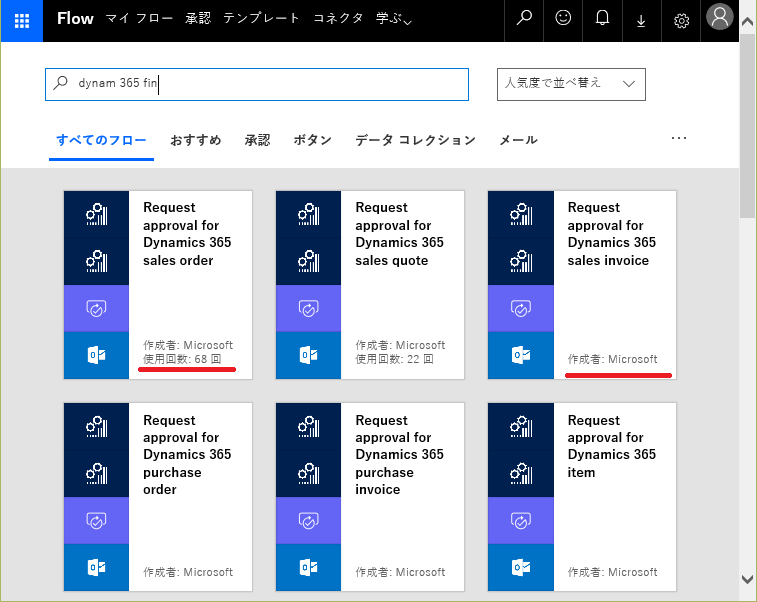Click the top Dynamics 365 icon on sales invoice card
The image size is (757, 602).
pyautogui.click(x=521, y=214)
